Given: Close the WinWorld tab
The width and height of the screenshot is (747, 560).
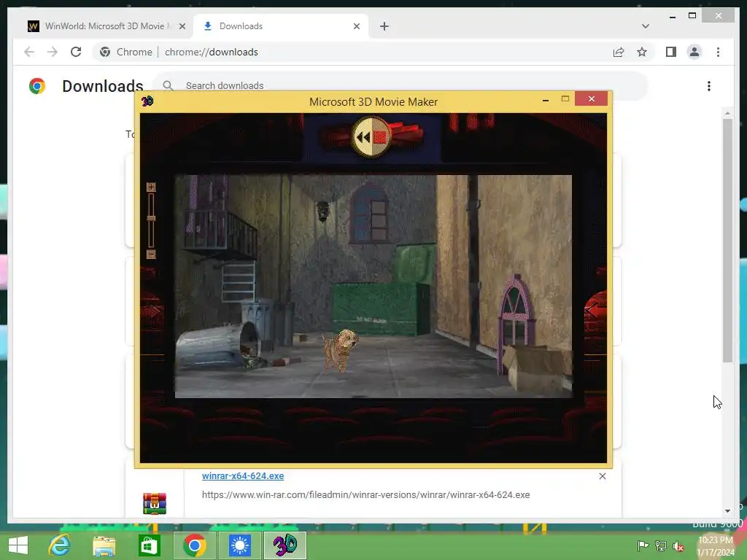Looking at the screenshot, I should 182,26.
